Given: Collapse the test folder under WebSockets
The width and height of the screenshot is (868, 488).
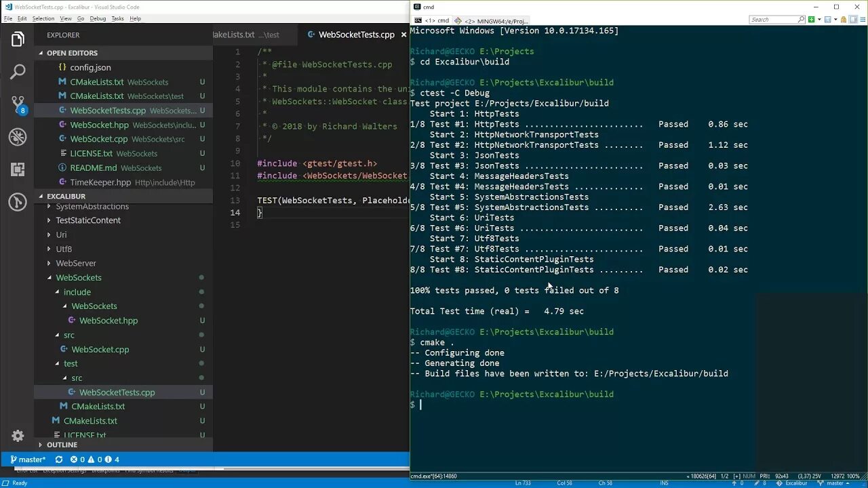Looking at the screenshot, I should (x=123, y=363).
